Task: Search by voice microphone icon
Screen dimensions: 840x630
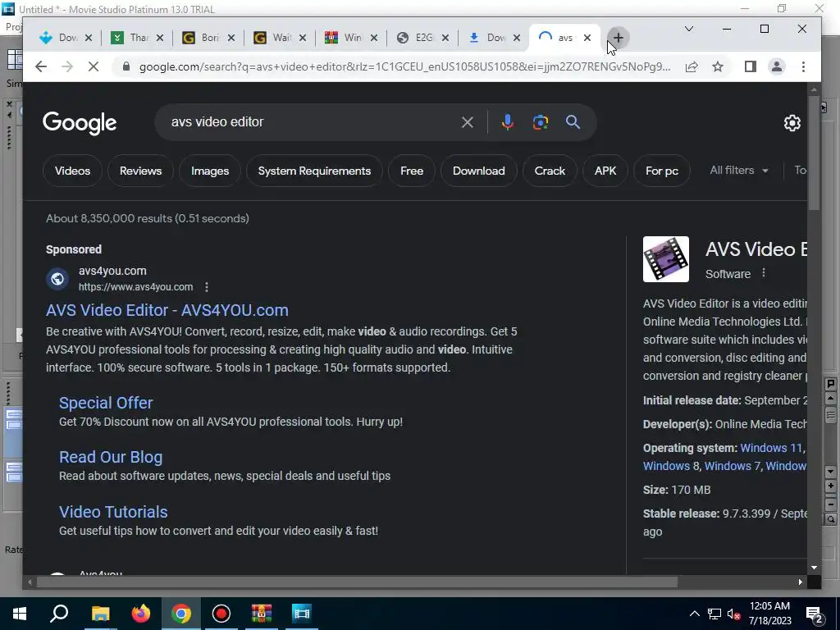Action: (x=507, y=122)
